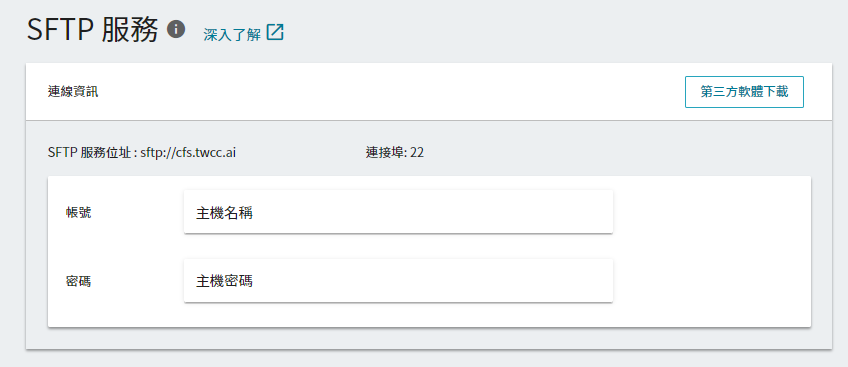Image resolution: width=848 pixels, height=367 pixels.
Task: Click the port number 22
Action: [417, 153]
